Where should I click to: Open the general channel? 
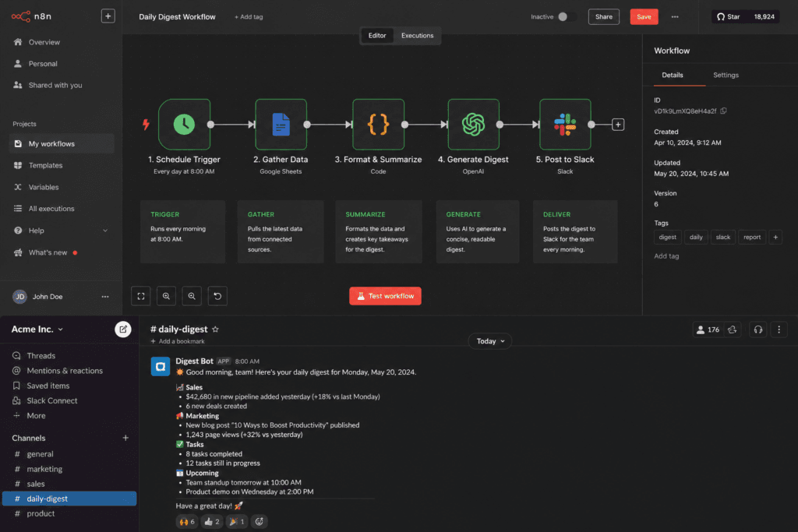(40, 454)
